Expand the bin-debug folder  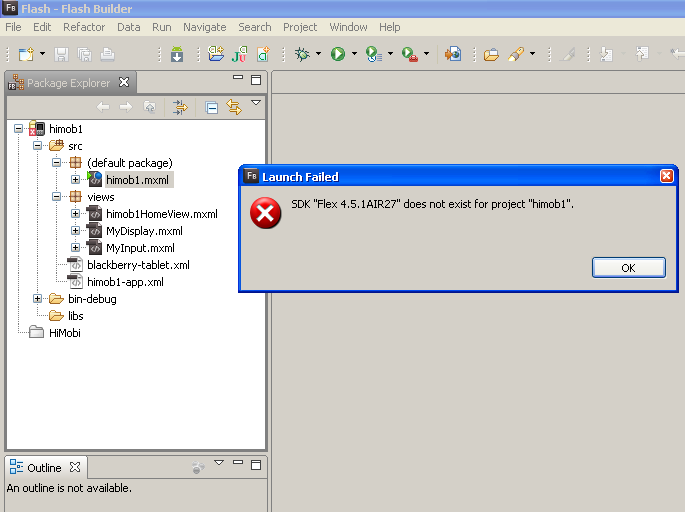38,299
